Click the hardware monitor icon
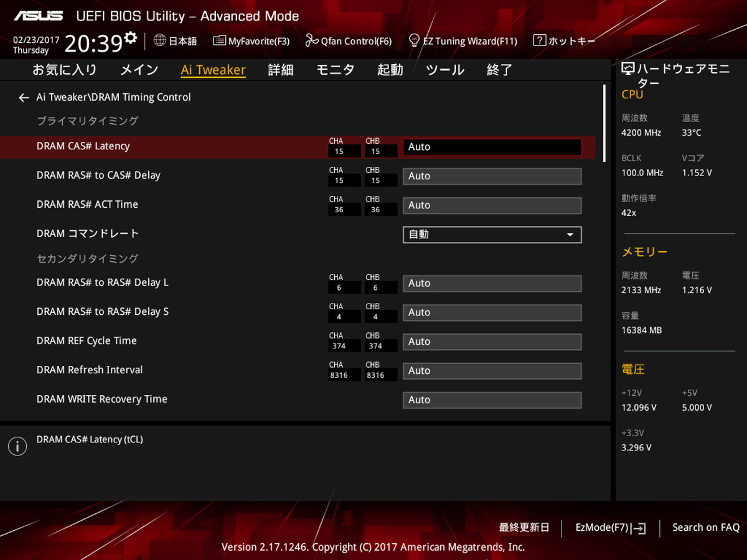The height and width of the screenshot is (560, 747). (627, 70)
